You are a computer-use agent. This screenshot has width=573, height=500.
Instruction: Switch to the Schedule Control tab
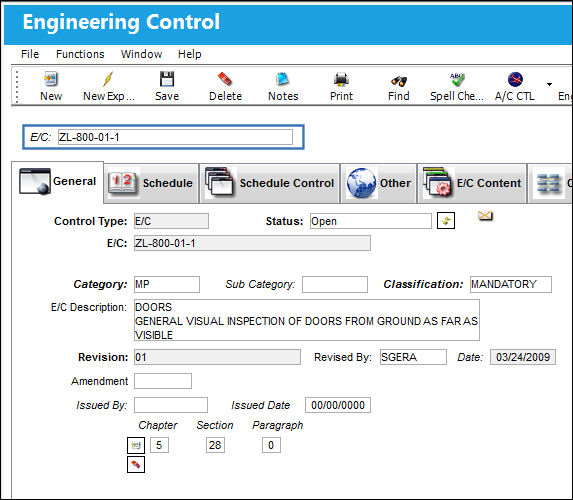pyautogui.click(x=270, y=183)
